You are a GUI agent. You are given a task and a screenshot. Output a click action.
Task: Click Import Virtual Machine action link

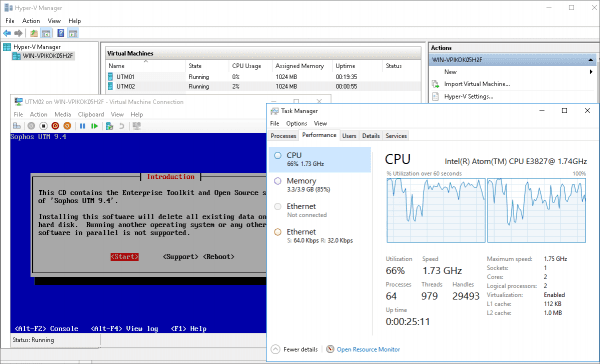coord(477,84)
